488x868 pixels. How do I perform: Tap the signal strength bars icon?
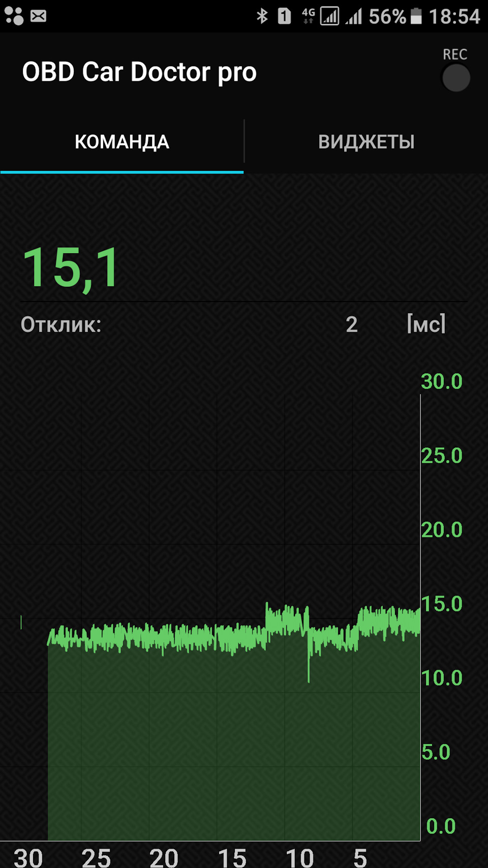pyautogui.click(x=354, y=16)
